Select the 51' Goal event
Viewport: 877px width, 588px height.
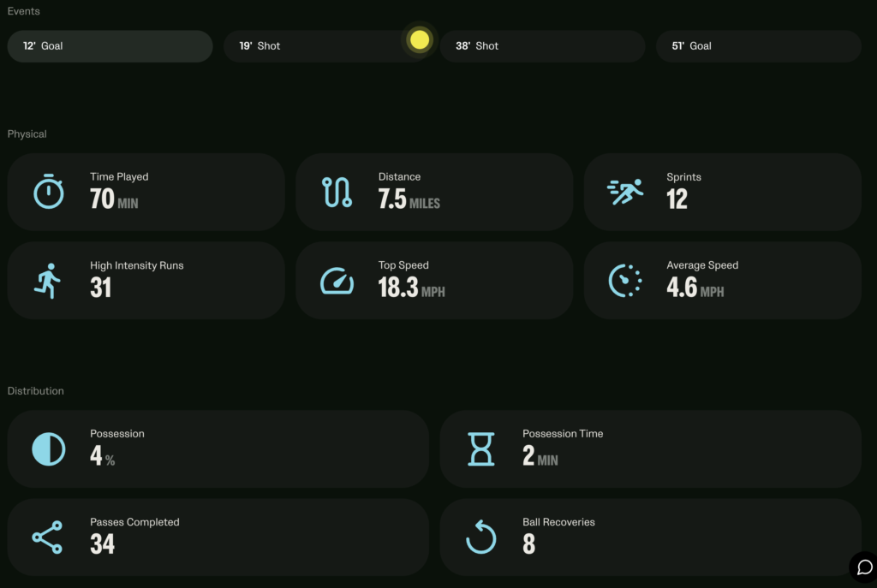click(x=759, y=46)
